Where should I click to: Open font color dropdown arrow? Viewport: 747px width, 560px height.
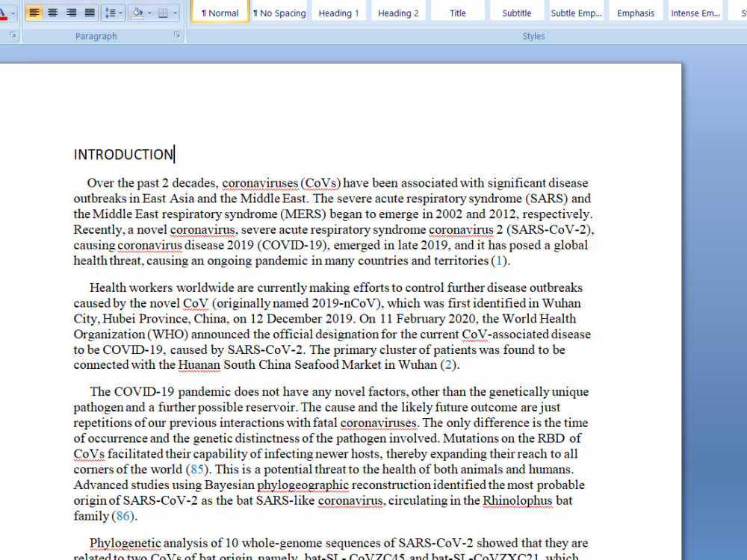point(13,13)
